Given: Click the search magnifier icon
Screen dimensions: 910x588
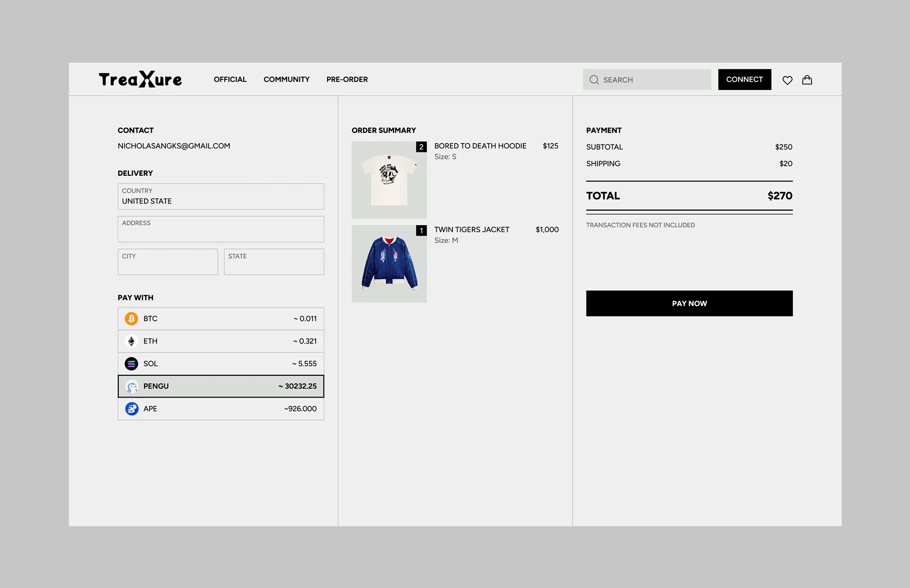Looking at the screenshot, I should [594, 80].
